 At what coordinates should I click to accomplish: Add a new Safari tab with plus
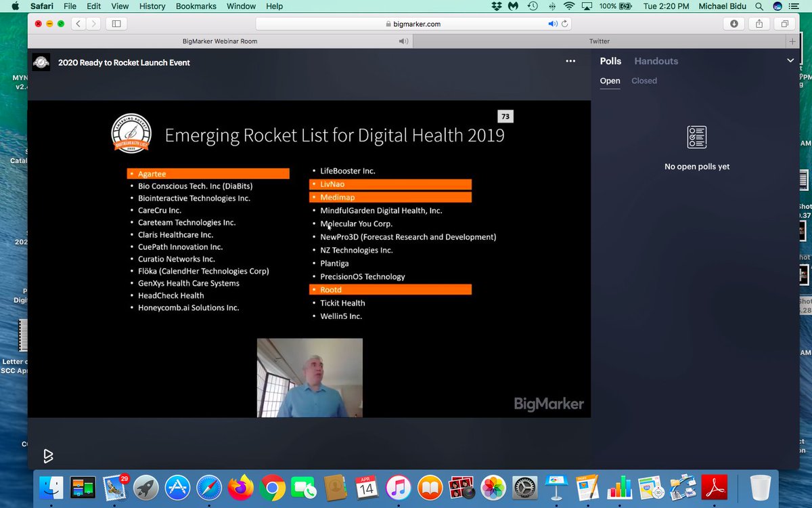(792, 41)
